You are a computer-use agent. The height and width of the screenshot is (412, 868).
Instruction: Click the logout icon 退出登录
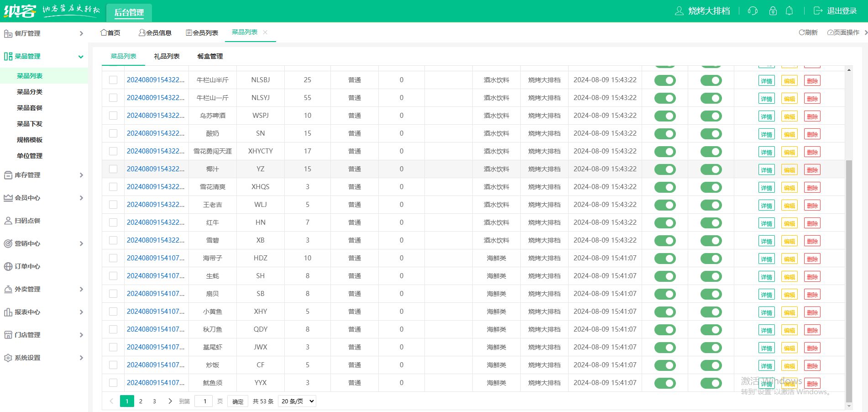click(x=835, y=11)
